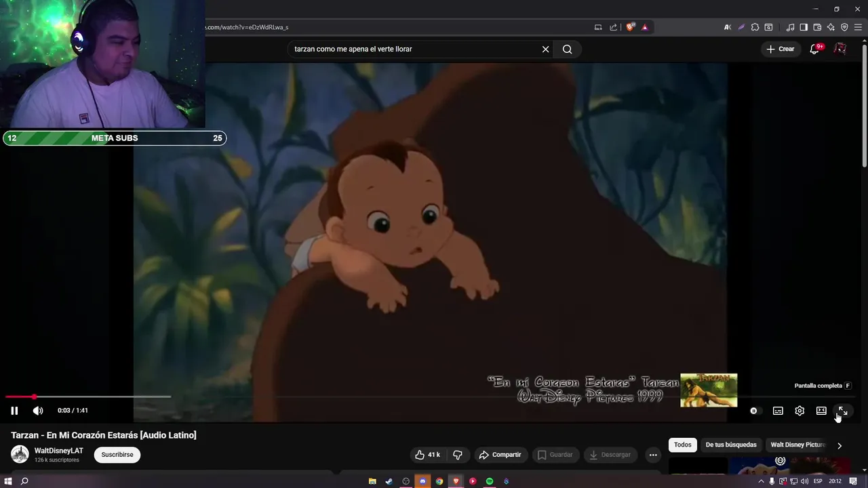Open the WaltDisneyLAT channel avatar
Screen dimensions: 868x488
(20, 455)
